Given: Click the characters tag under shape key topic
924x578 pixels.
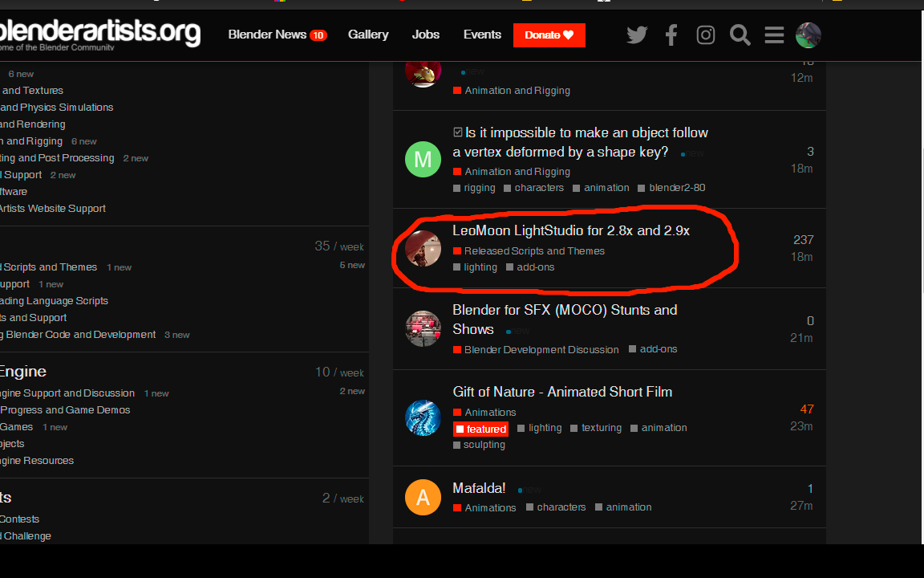Looking at the screenshot, I should 534,188.
